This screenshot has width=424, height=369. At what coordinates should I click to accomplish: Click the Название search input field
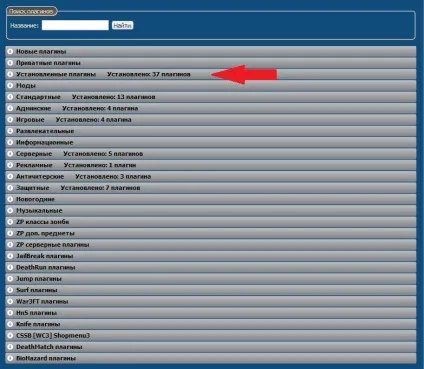(x=75, y=25)
